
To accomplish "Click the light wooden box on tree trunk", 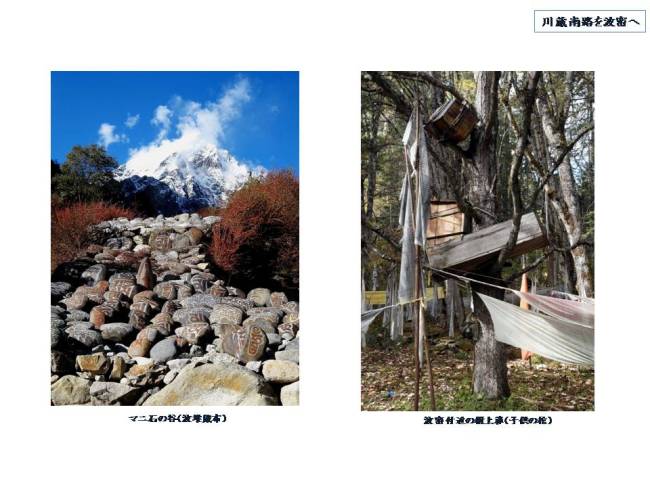I will pos(446,223).
